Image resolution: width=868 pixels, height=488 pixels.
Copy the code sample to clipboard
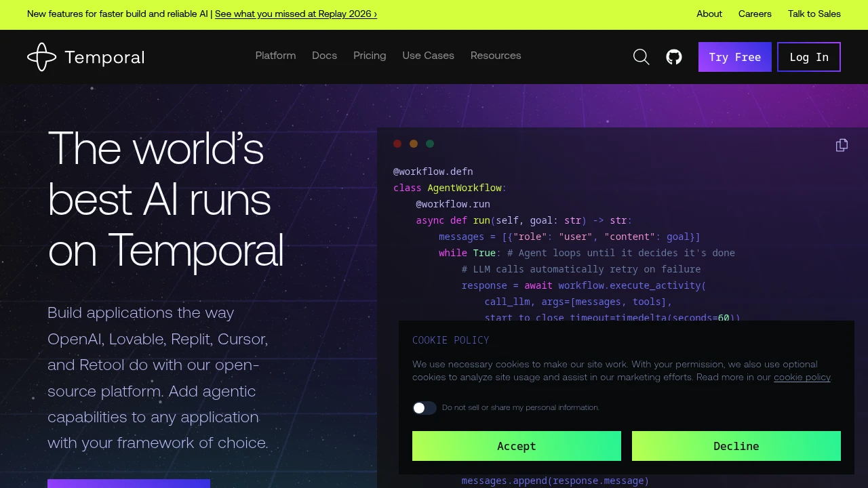pyautogui.click(x=842, y=145)
